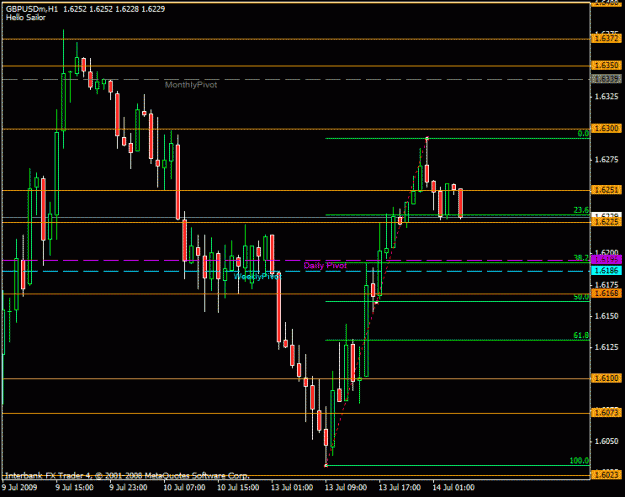Click the 1.6168 orange price tag
The height and width of the screenshot is (497, 625).
pyautogui.click(x=606, y=293)
